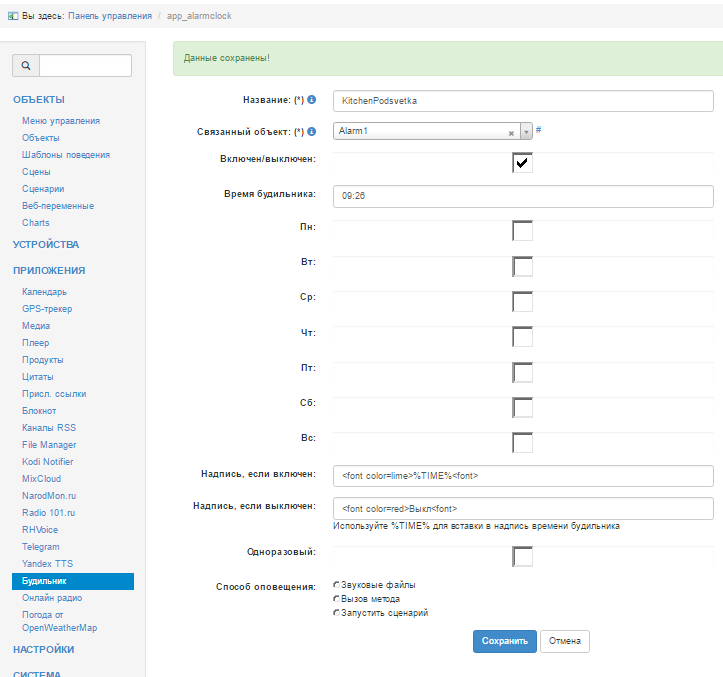The image size is (723, 677).
Task: Choose the Запустить сценарий radio option
Action: coord(336,613)
